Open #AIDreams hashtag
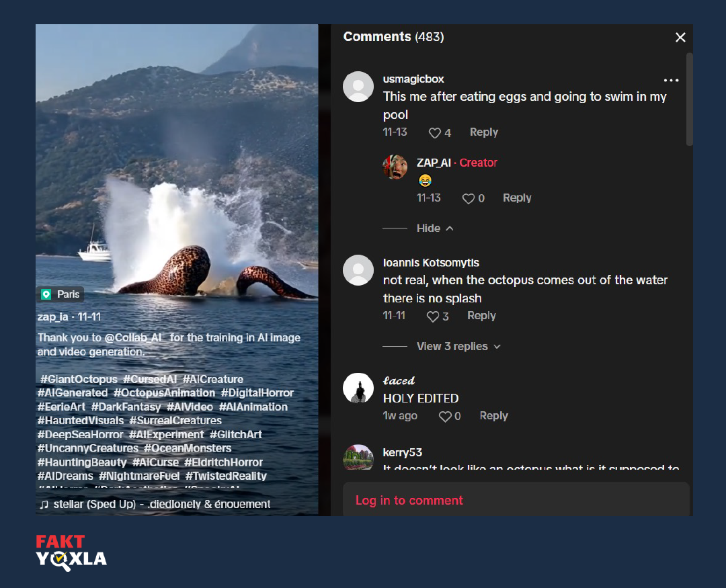This screenshot has height=588, width=726. pos(65,476)
